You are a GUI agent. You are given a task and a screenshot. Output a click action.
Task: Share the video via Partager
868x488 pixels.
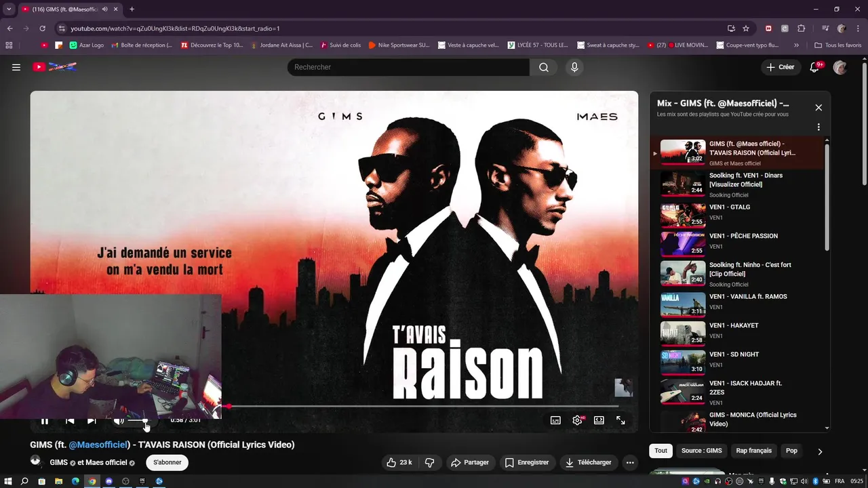pos(470,462)
